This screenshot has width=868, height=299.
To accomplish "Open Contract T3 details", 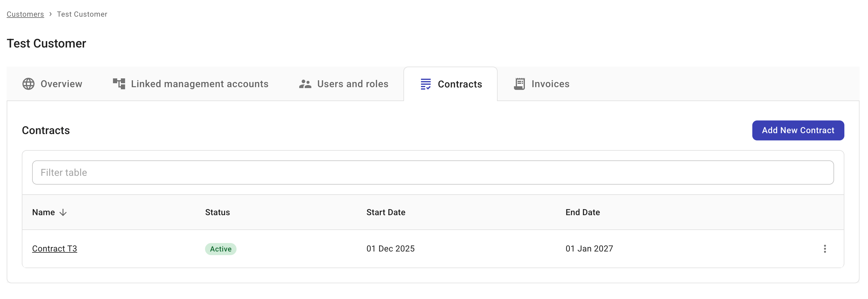I will pyautogui.click(x=55, y=248).
